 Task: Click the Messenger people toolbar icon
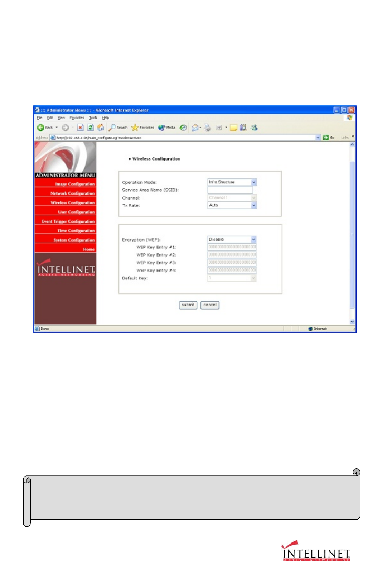click(x=254, y=128)
